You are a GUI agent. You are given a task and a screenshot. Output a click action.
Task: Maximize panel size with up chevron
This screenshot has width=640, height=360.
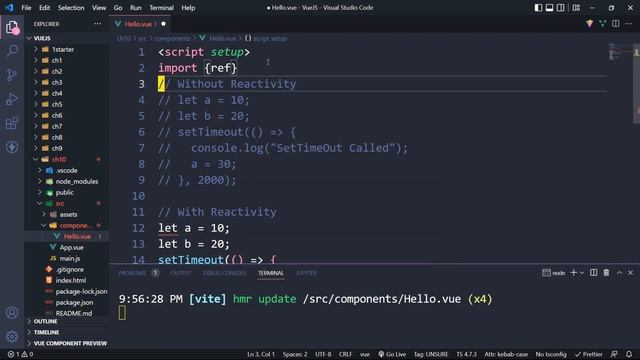tap(619, 273)
